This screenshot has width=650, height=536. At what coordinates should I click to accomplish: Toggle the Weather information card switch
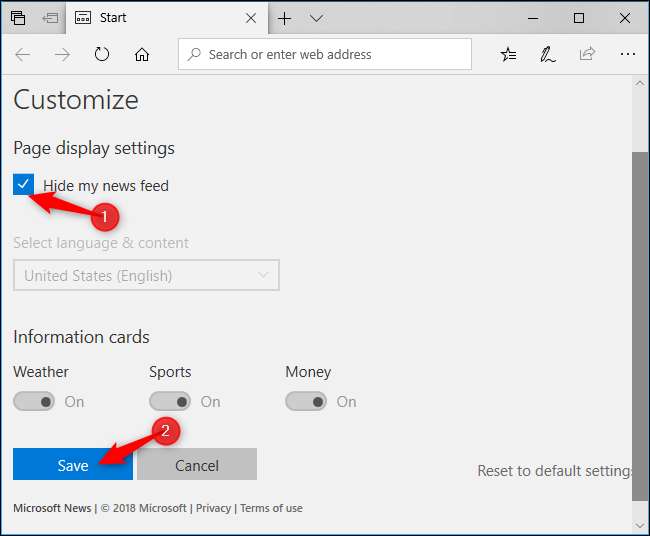pyautogui.click(x=34, y=401)
